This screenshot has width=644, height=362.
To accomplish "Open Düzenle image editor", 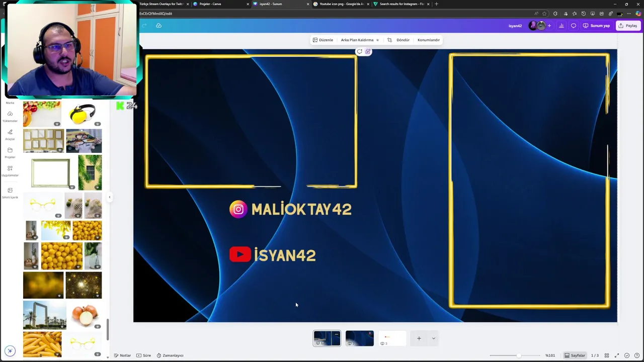I will [x=323, y=40].
